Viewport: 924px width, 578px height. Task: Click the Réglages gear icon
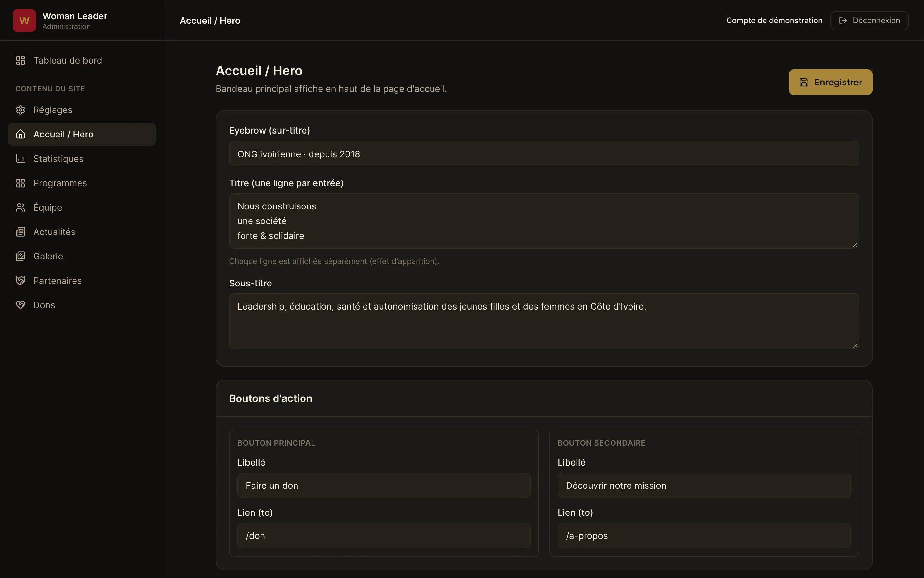pos(21,110)
